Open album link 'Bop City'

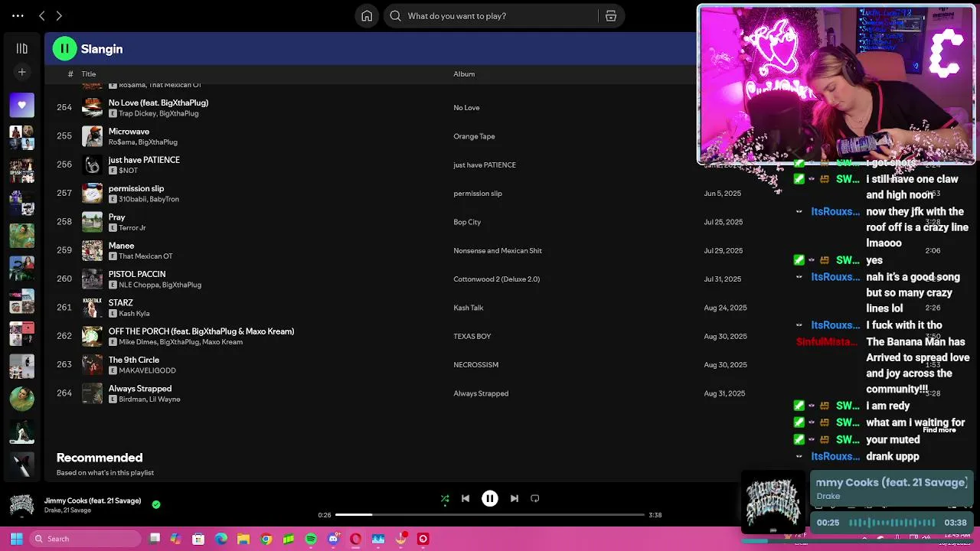[x=467, y=222]
